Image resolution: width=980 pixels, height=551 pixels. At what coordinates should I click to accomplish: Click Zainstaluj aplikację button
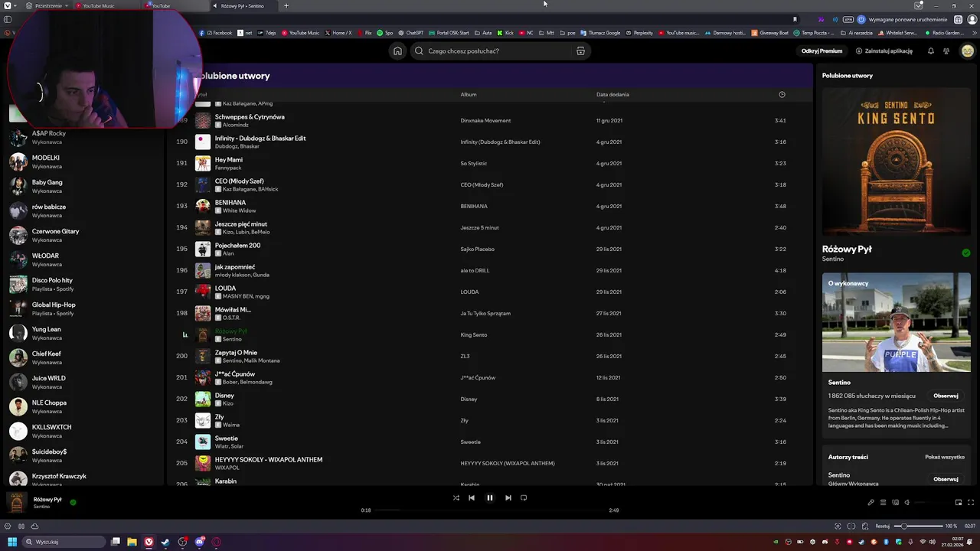click(884, 51)
